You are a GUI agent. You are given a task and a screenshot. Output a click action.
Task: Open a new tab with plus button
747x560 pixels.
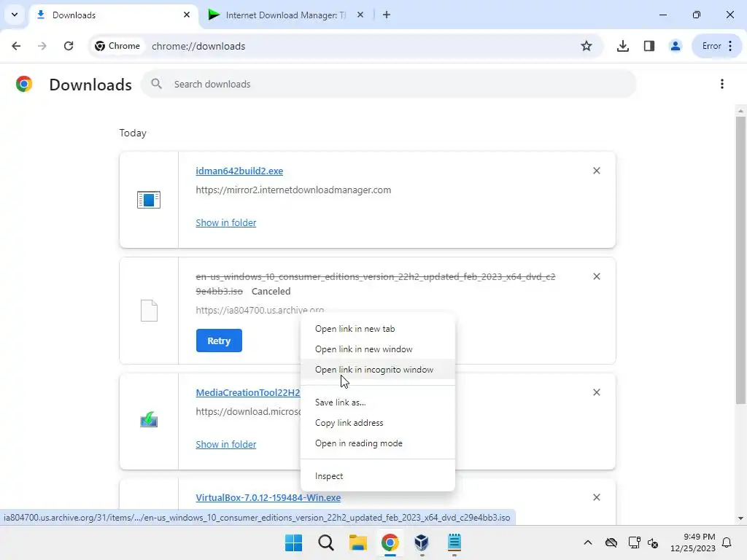click(x=387, y=15)
